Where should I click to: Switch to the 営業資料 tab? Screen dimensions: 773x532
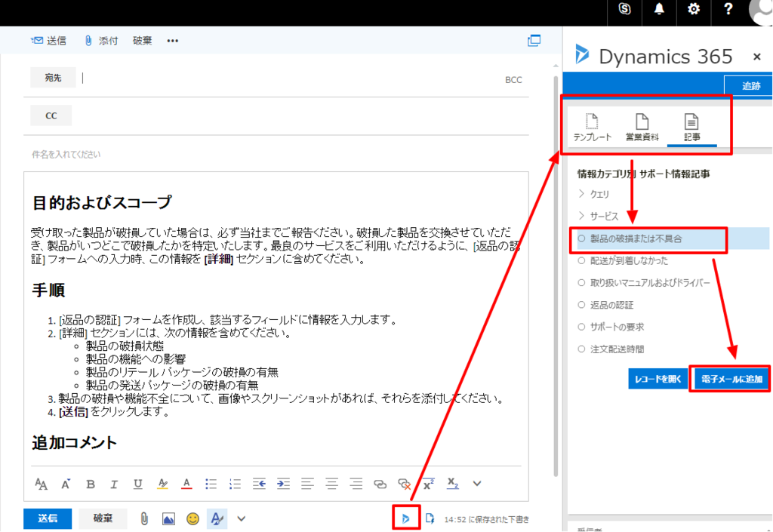642,127
